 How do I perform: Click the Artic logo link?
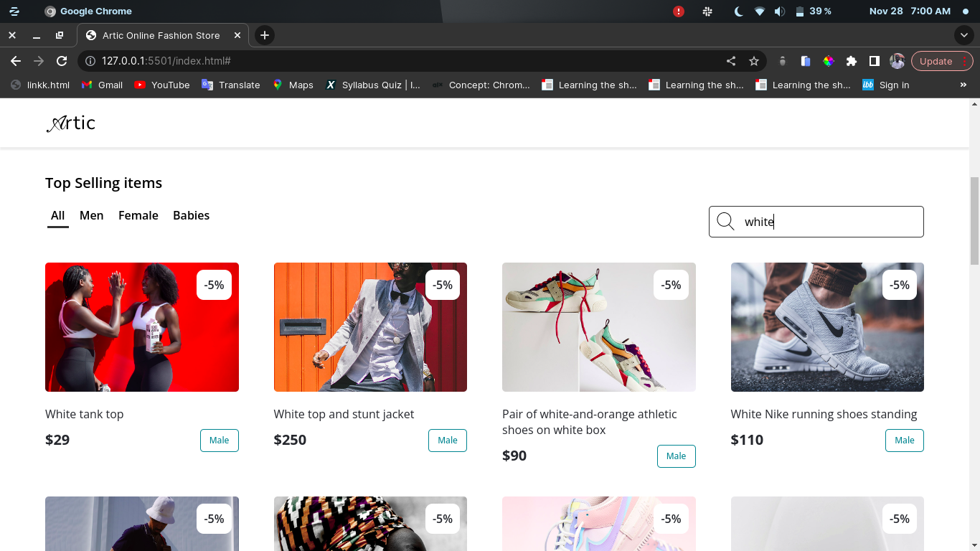[x=70, y=123]
